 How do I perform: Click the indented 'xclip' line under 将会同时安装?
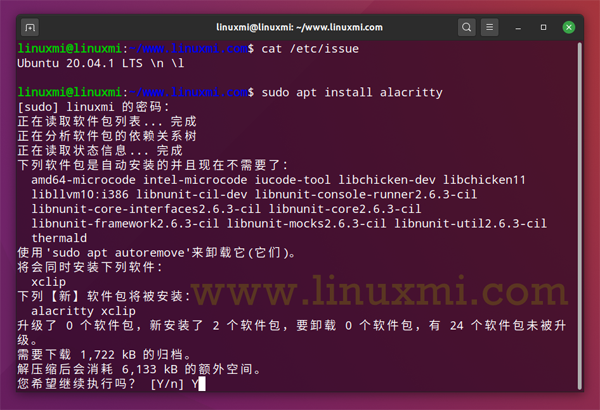pos(49,282)
